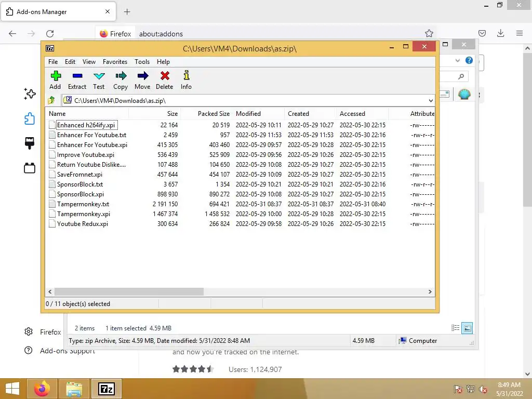Select Extensions puzzle icon in Firefox sidebar
The image size is (532, 399).
point(30,118)
